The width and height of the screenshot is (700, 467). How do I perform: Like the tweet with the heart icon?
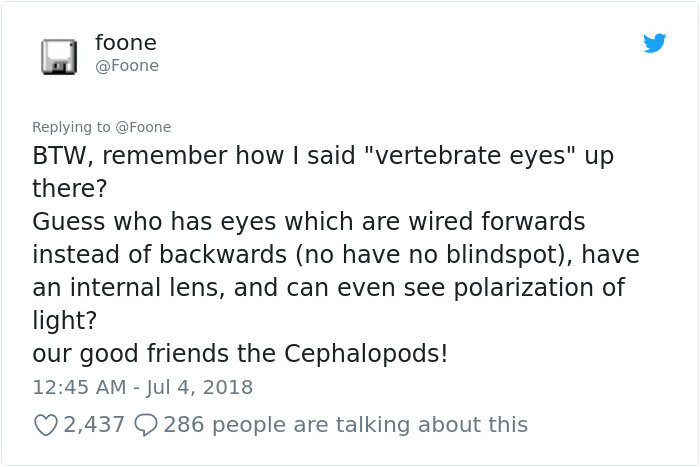coord(46,425)
